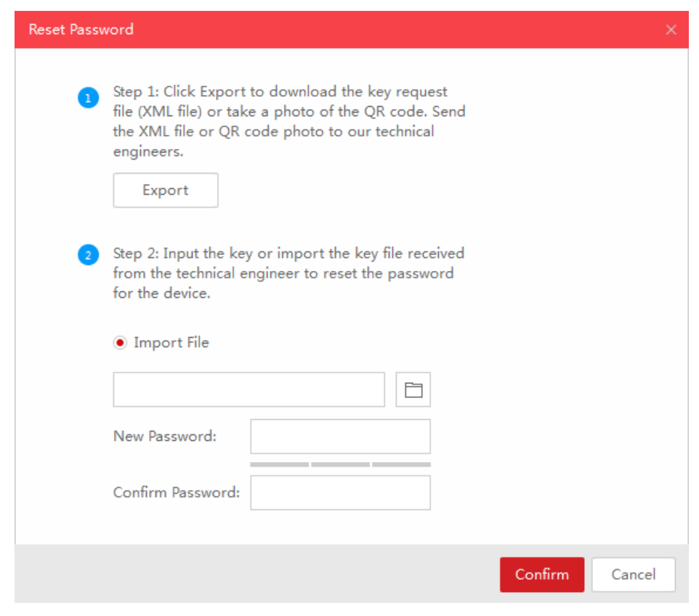Click the Step 1 blue circle indicator
Viewport: 699px width, 616px height.
point(88,97)
